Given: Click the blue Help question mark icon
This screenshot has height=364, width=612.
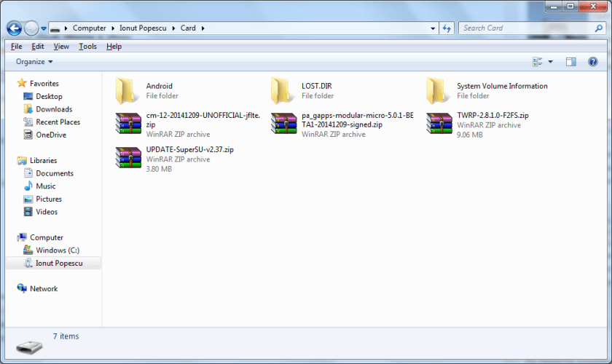Looking at the screenshot, I should coord(592,62).
